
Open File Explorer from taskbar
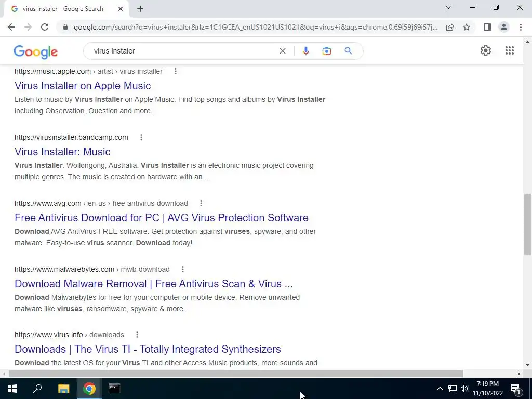(x=63, y=389)
